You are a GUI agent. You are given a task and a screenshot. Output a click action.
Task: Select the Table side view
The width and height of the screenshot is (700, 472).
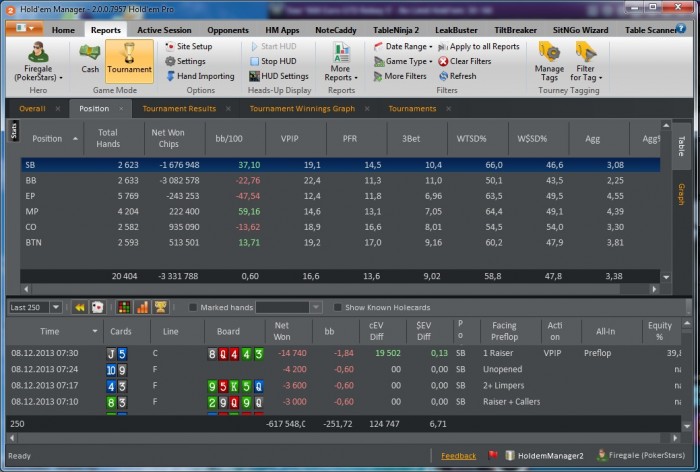681,146
